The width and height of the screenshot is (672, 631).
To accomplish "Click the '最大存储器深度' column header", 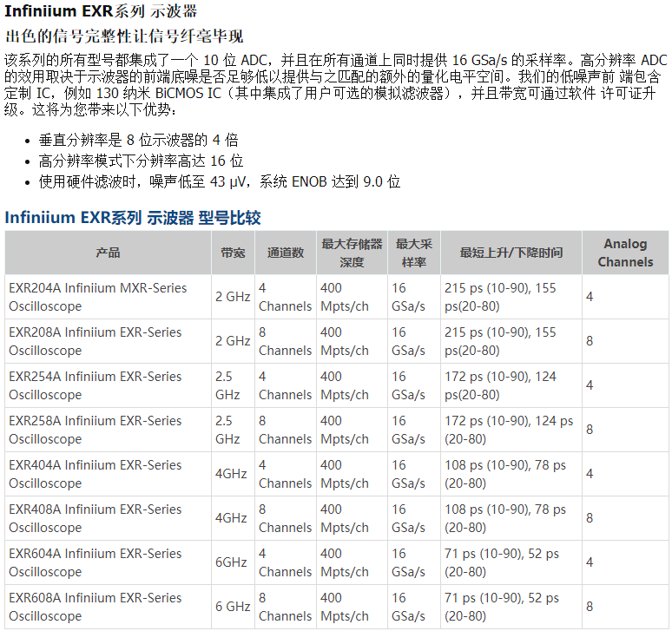I will click(x=352, y=253).
